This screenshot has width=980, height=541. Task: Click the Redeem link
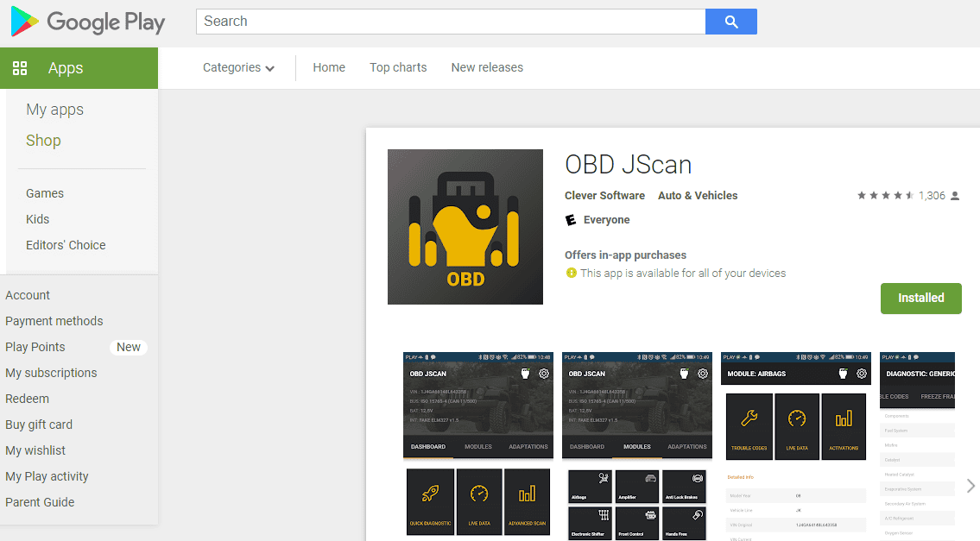[27, 399]
